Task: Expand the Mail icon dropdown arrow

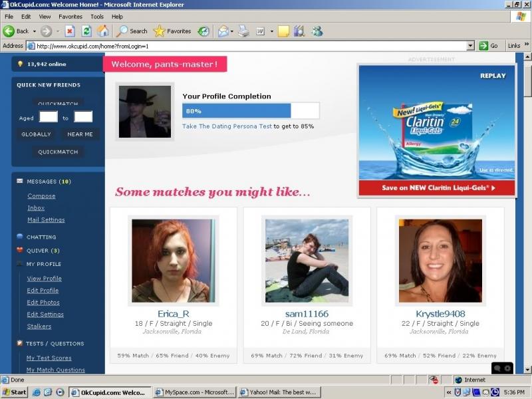Action: tap(232, 31)
